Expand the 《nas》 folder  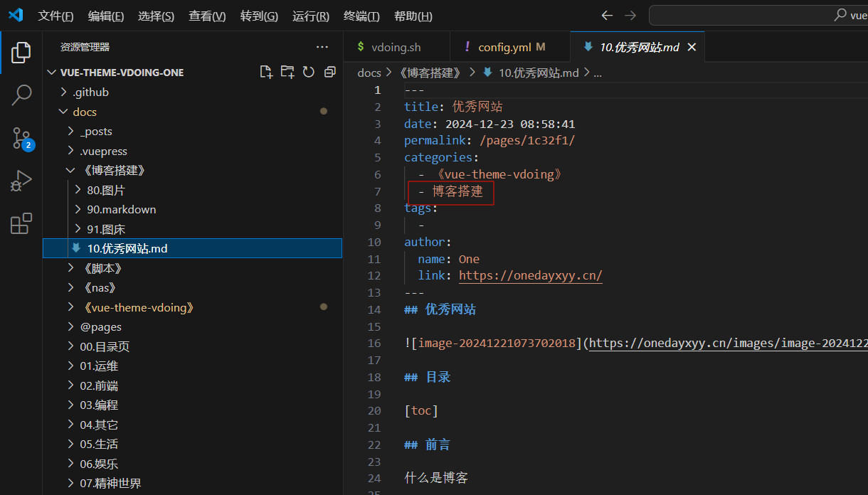point(193,288)
